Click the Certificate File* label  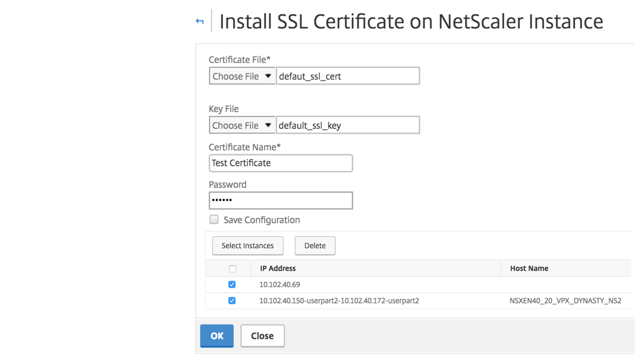[239, 59]
